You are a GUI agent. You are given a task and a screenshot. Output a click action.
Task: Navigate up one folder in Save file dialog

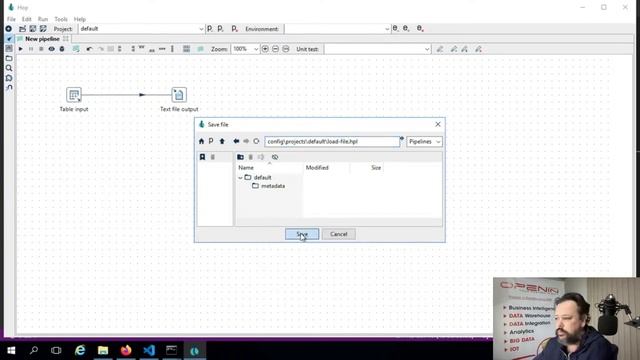(x=222, y=141)
